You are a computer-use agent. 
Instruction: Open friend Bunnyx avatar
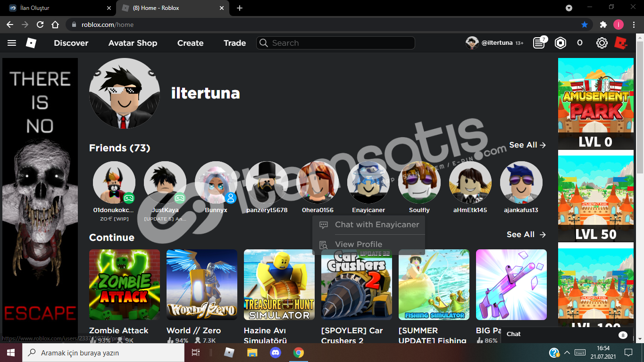coord(216,182)
